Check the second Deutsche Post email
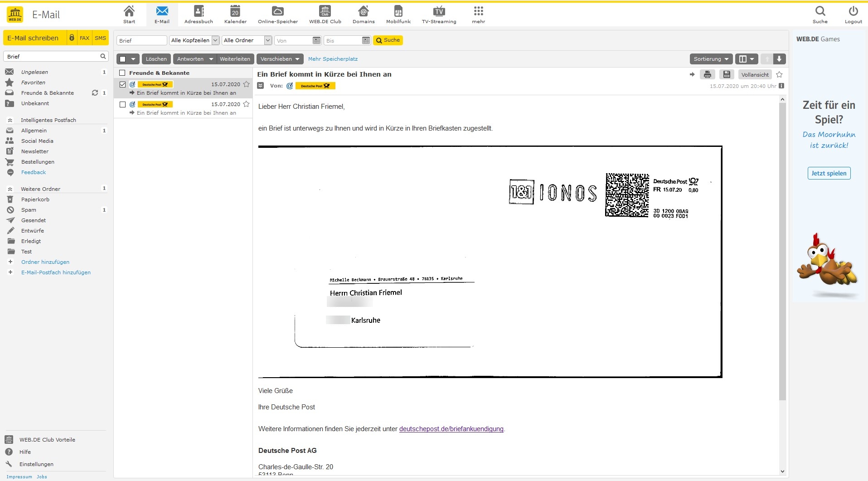Image resolution: width=868 pixels, height=481 pixels. click(122, 104)
